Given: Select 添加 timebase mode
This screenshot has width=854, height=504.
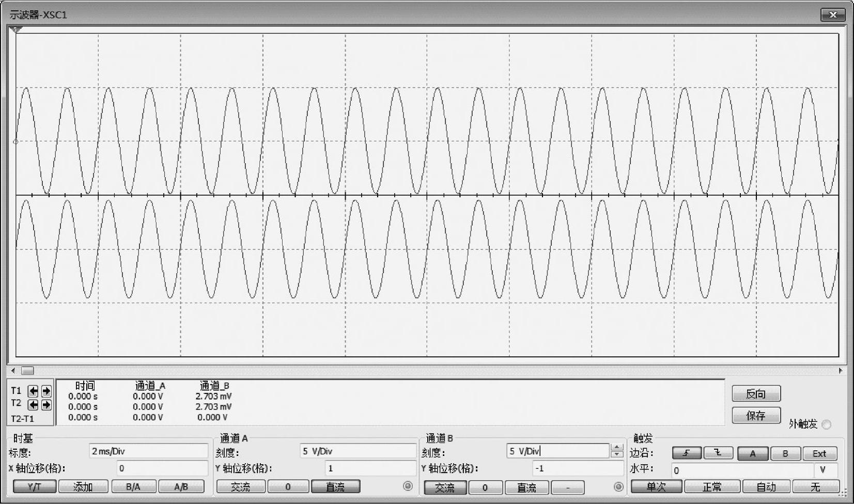Looking at the screenshot, I should point(83,486).
